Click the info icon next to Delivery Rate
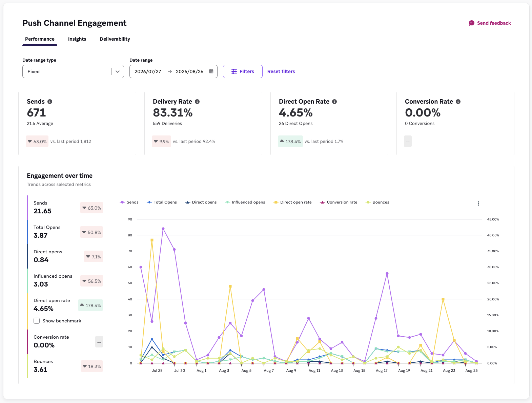 click(x=197, y=102)
